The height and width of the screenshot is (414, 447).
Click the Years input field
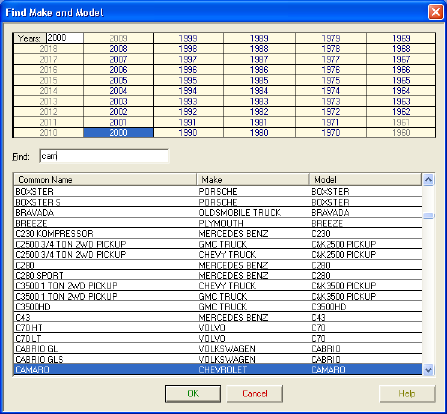[x=65, y=38]
